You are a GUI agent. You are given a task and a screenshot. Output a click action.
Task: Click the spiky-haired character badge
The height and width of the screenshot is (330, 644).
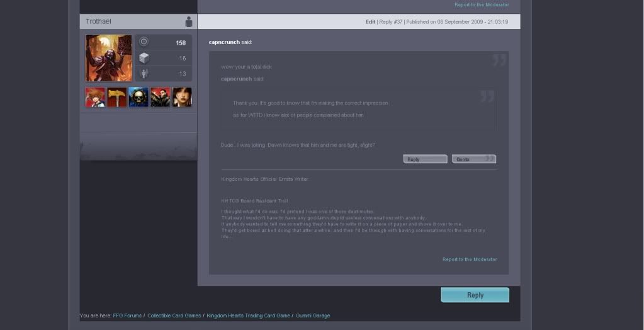pyautogui.click(x=95, y=97)
